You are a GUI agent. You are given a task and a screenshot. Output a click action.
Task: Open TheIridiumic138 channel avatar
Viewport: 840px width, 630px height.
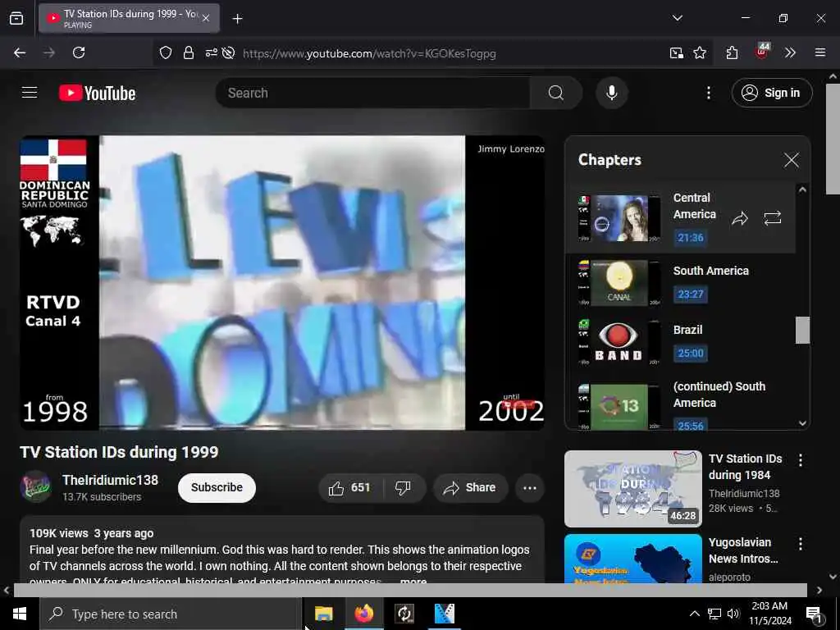[35, 486]
